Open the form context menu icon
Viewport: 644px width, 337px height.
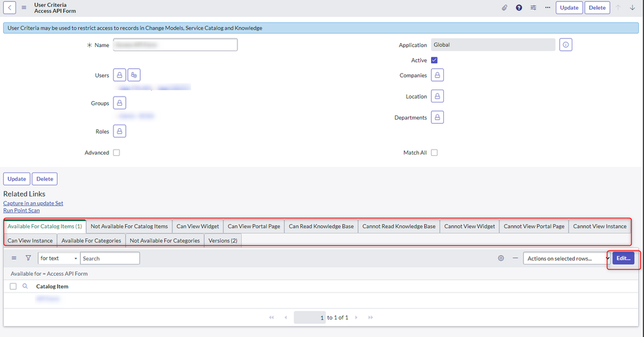click(x=24, y=7)
